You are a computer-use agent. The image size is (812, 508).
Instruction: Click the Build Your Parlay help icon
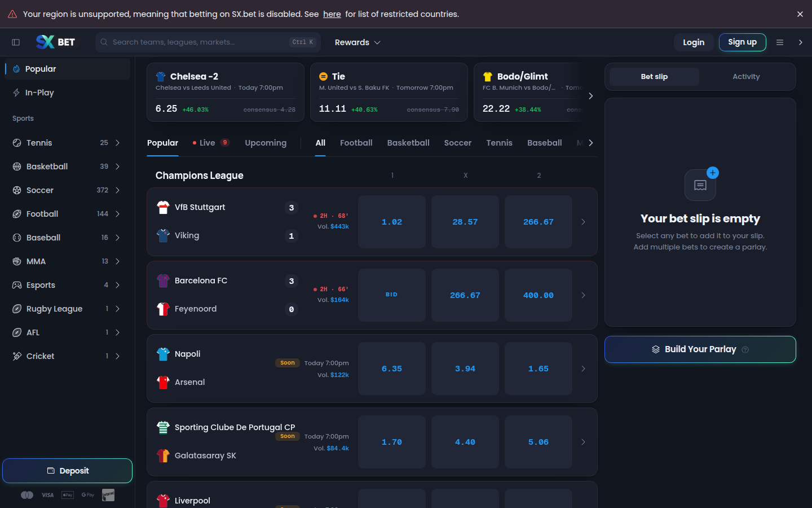tap(745, 349)
